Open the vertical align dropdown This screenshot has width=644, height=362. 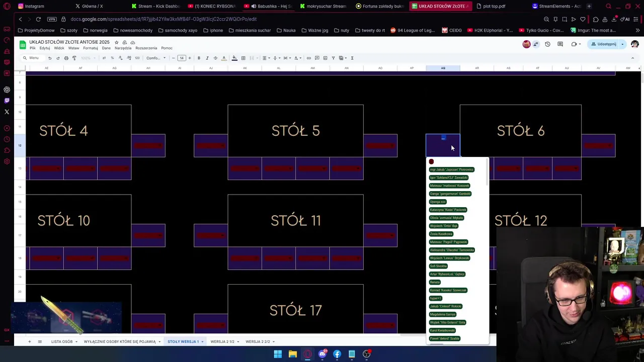coord(276,58)
